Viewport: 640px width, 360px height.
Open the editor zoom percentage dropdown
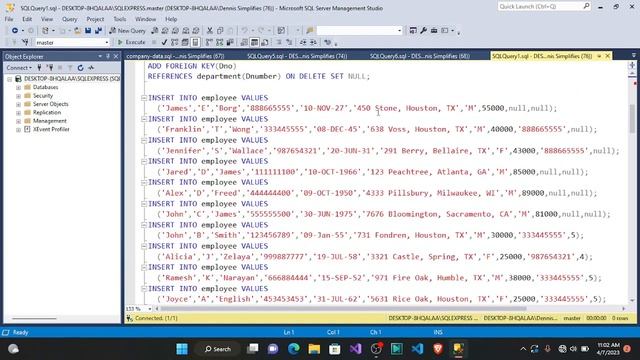149,309
